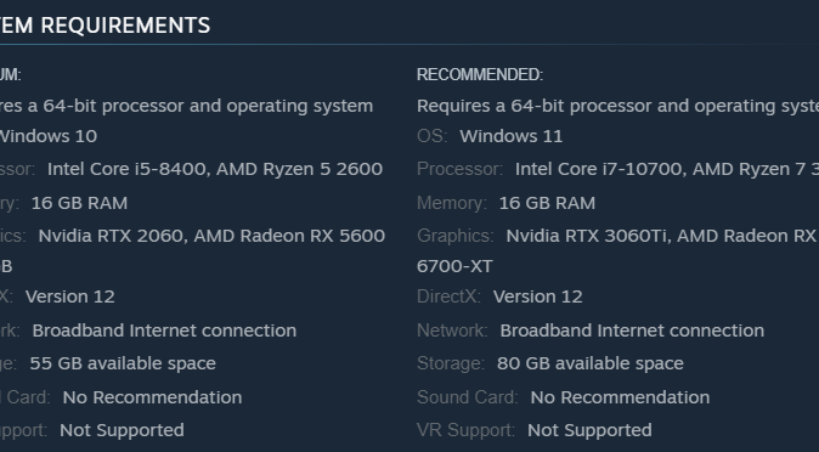Click the 55 GB available space text
The height and width of the screenshot is (452, 819).
(123, 364)
